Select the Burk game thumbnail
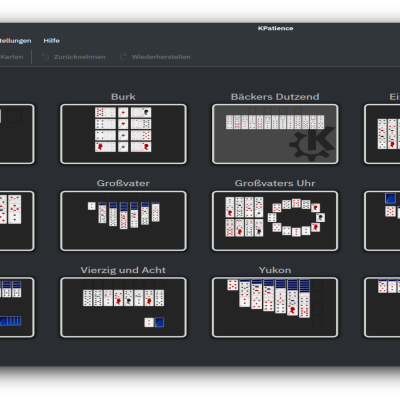 [x=123, y=134]
